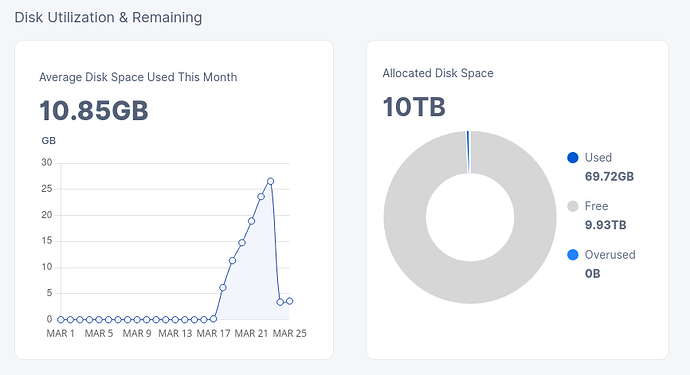The image size is (690, 375).
Task: Click Average Disk Space Used This Month title
Action: click(138, 77)
